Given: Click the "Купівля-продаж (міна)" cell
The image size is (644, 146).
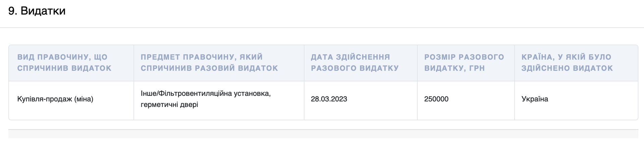Looking at the screenshot, I should click(x=55, y=99).
